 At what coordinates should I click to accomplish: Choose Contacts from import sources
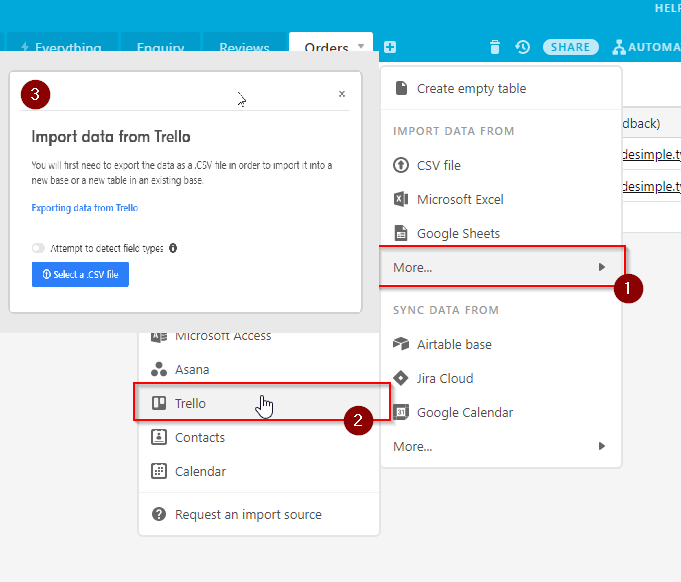point(259,437)
